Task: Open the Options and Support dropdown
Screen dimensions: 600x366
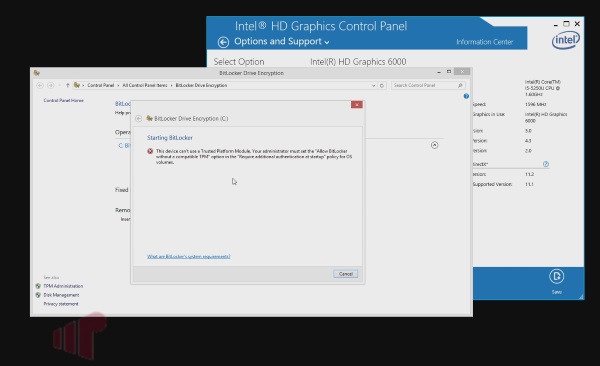Action: (x=282, y=41)
